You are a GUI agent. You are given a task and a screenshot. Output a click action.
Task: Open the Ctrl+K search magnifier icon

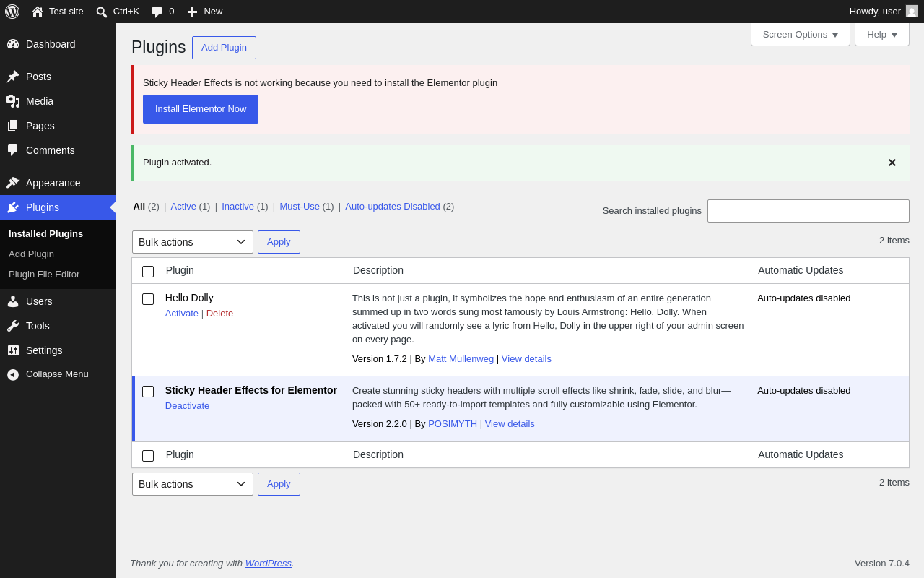(102, 12)
